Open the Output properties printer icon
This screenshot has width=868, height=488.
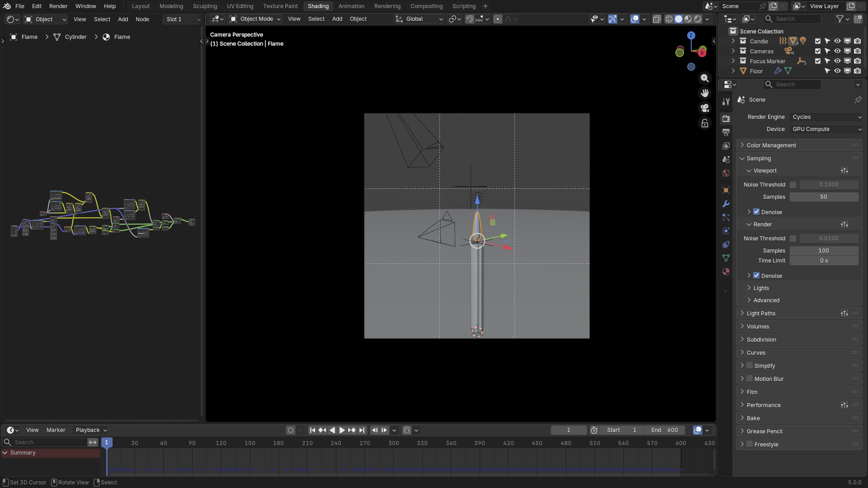coord(726,132)
